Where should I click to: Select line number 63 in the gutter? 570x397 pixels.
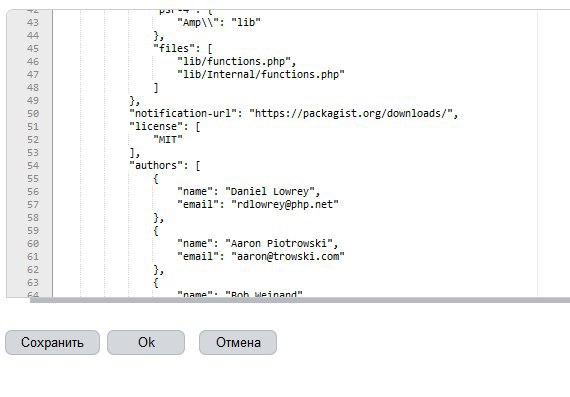click(x=33, y=283)
